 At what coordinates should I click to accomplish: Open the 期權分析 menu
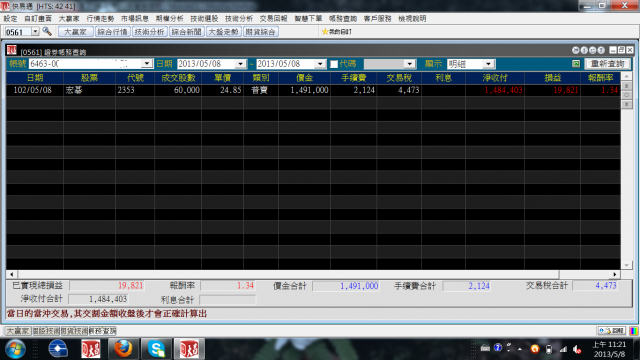170,18
